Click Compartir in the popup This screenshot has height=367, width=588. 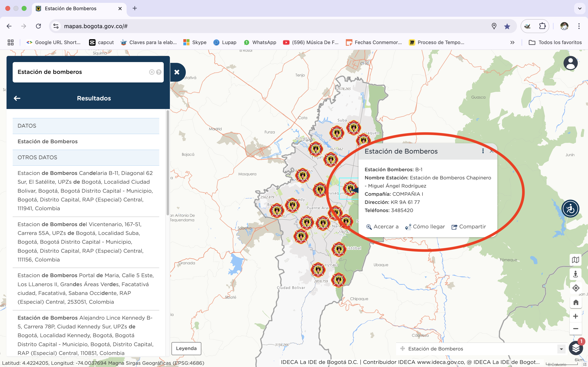click(x=469, y=227)
